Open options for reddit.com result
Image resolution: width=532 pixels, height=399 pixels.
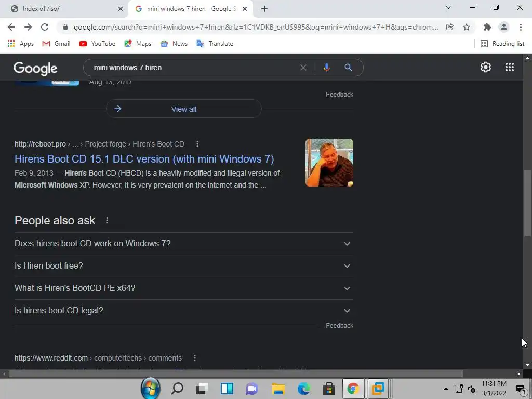click(194, 358)
